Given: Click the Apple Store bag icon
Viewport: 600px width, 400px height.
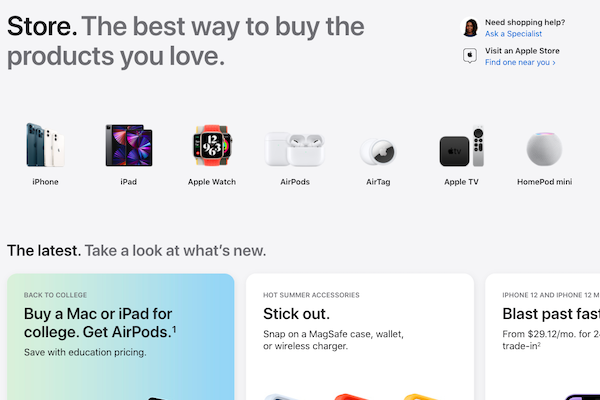Looking at the screenshot, I should (x=470, y=56).
